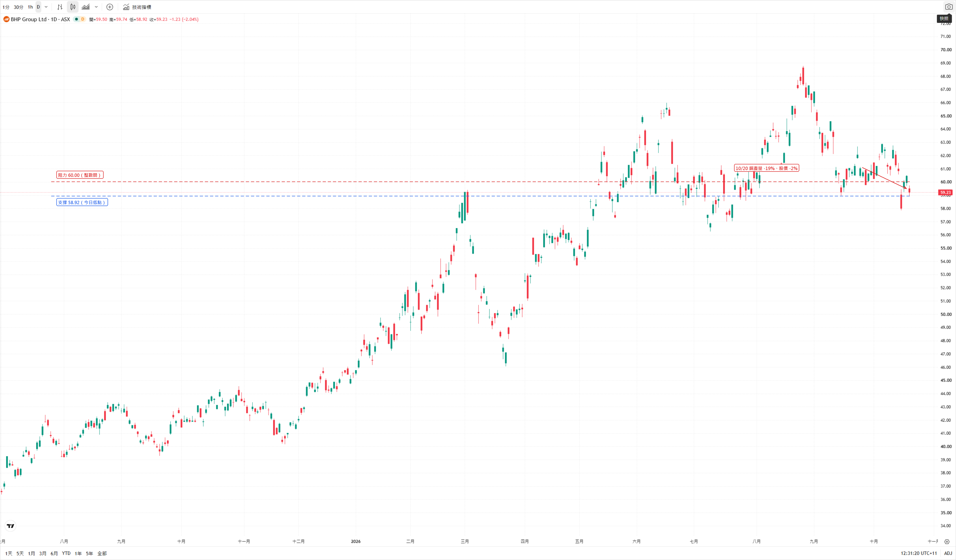Select the D daily interval
The height and width of the screenshot is (560, 956).
(38, 7)
